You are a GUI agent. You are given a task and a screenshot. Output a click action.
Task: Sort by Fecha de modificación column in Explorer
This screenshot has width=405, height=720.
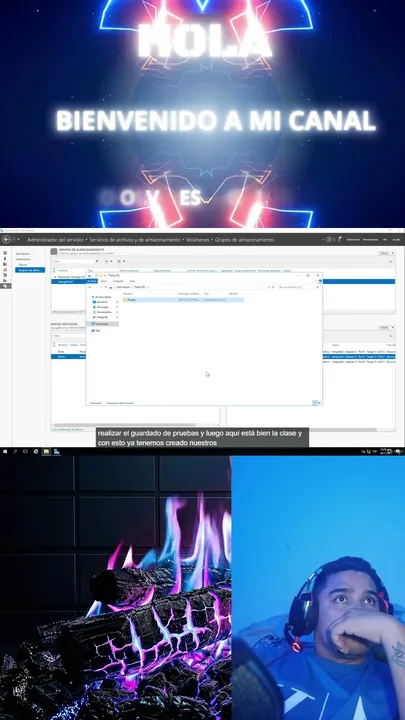tap(188, 293)
